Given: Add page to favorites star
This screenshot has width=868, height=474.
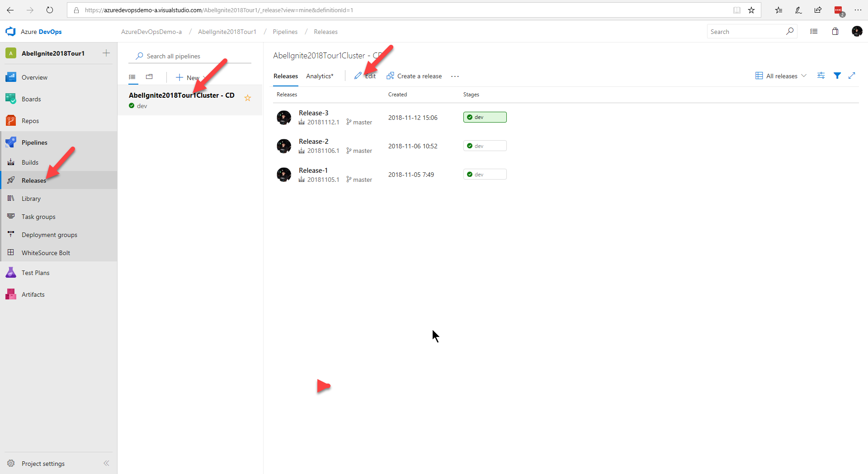Looking at the screenshot, I should coord(751,10).
